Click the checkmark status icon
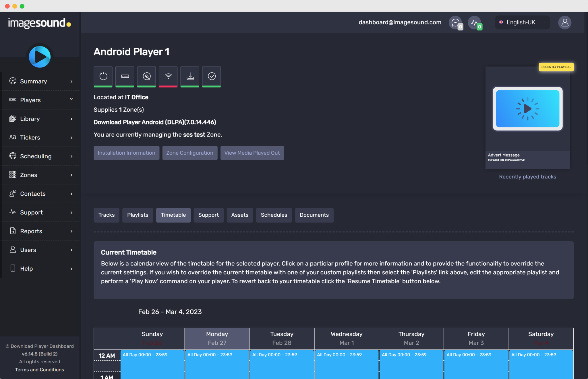Viewport: 588px width, 379px height. 212,76
